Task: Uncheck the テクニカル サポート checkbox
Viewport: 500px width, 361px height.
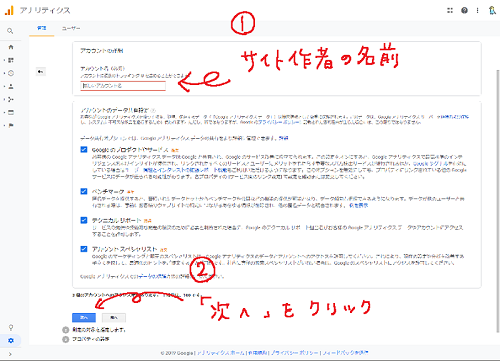Action: tap(84, 220)
